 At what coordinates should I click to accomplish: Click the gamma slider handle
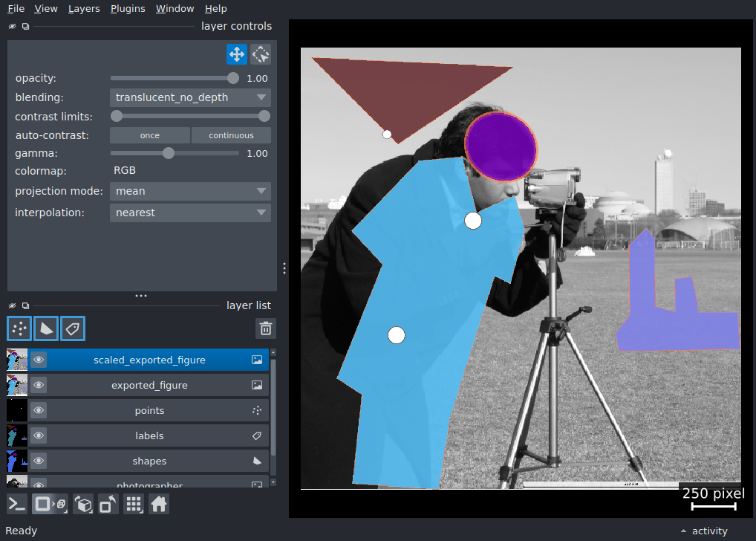[x=169, y=154]
